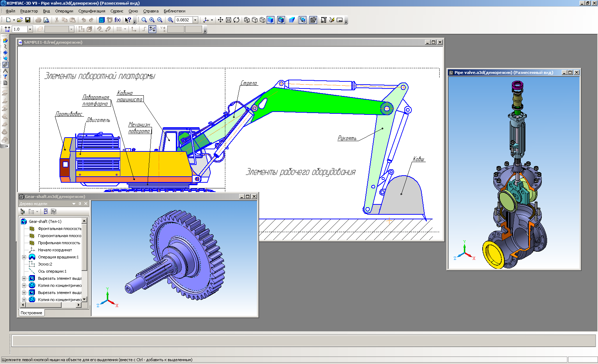The image size is (598, 364).
Task: Click the New document icon
Action: 8,20
